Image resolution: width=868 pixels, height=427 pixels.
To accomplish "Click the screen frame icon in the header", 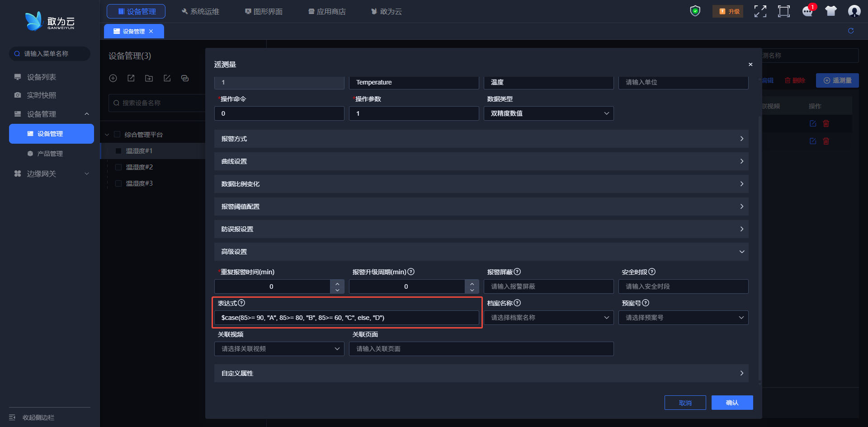I will (x=784, y=11).
